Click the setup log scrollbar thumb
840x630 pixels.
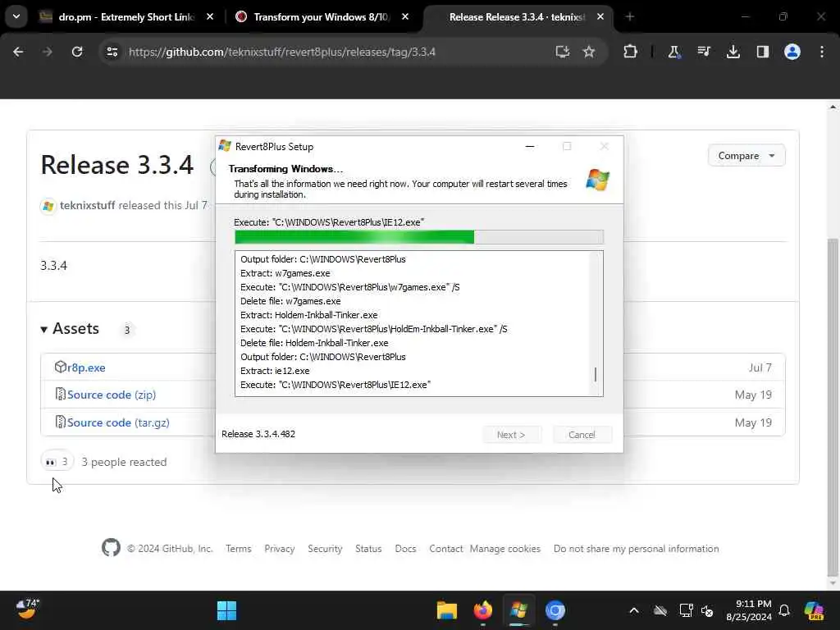click(596, 374)
